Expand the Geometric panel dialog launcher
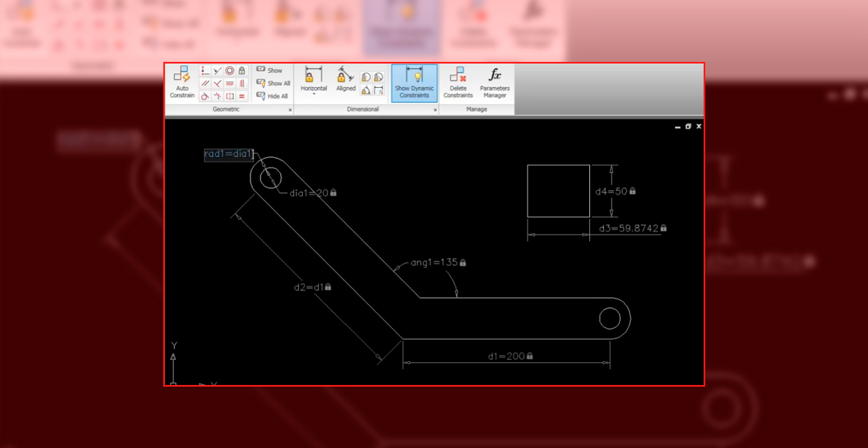 point(290,110)
